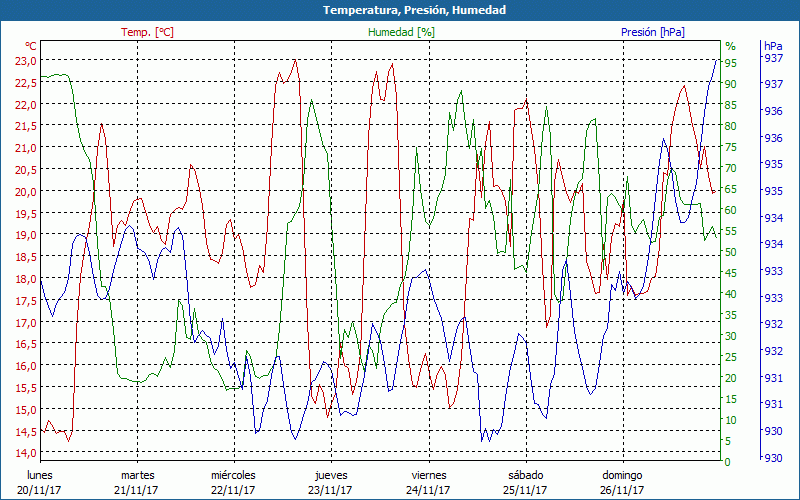This screenshot has width=800, height=500.
Task: Select the green Humedad [%] legend label
Action: click(402, 32)
